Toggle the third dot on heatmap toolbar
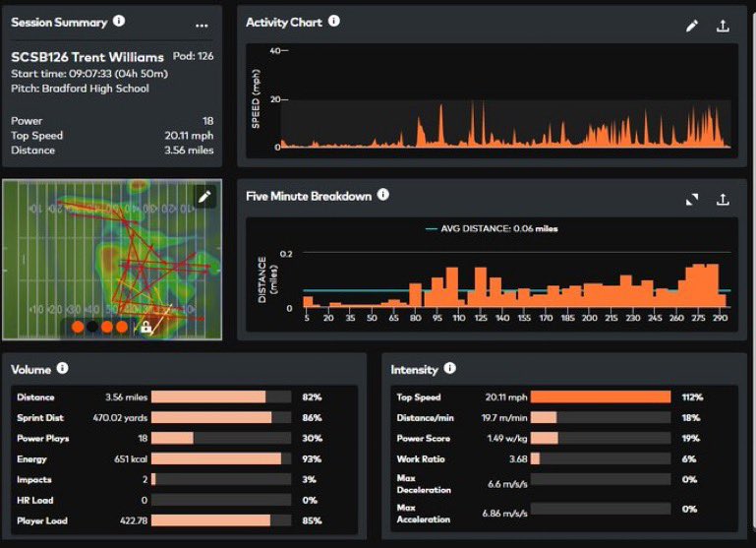Viewport: 756px width, 548px height. [x=107, y=327]
